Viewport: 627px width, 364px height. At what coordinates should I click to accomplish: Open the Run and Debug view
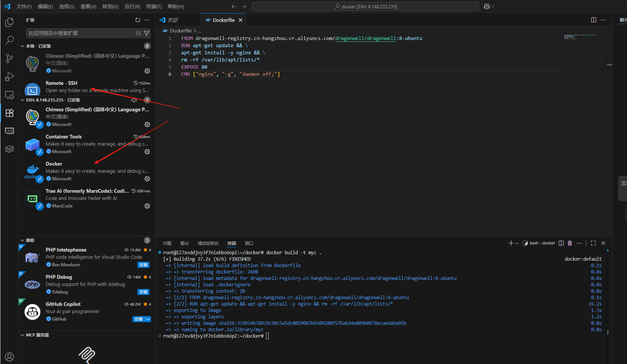point(9,77)
